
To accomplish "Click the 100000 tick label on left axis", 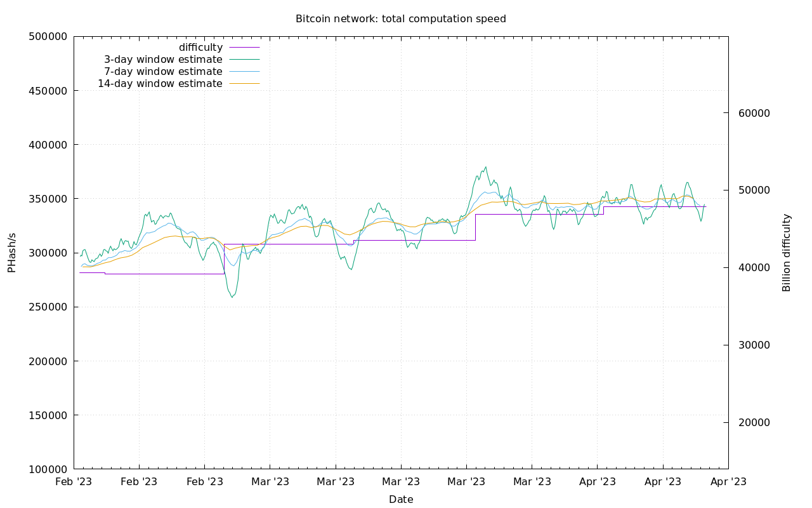I will pos(48,469).
